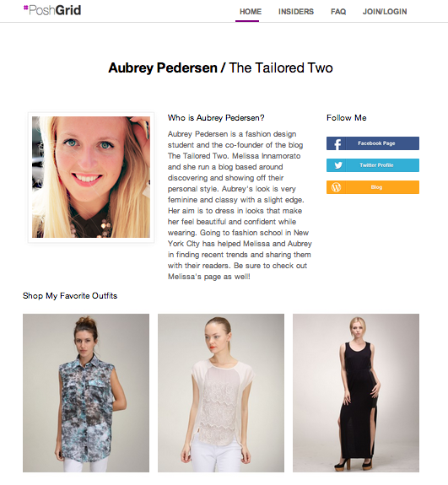The height and width of the screenshot is (485, 448).
Task: Click the Follow Me heading
Action: 347,118
